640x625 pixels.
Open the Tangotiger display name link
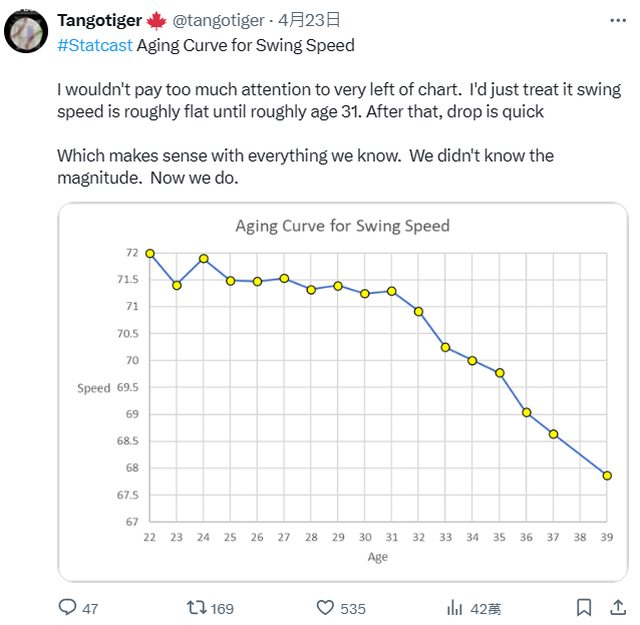point(99,20)
